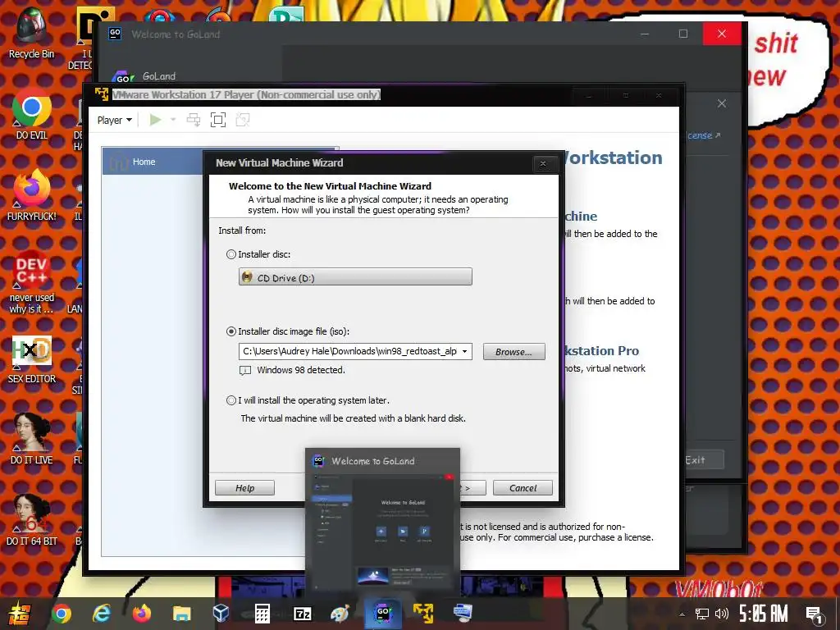Open 7-Zip from the taskbar

302,614
